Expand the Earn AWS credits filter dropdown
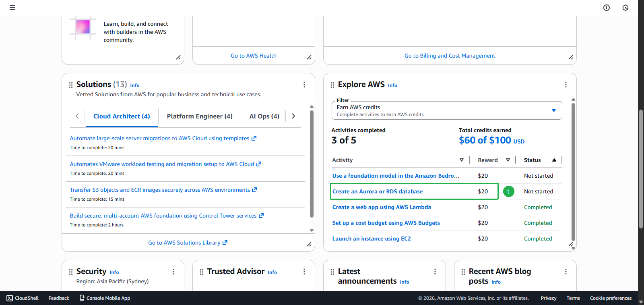 tap(554, 110)
